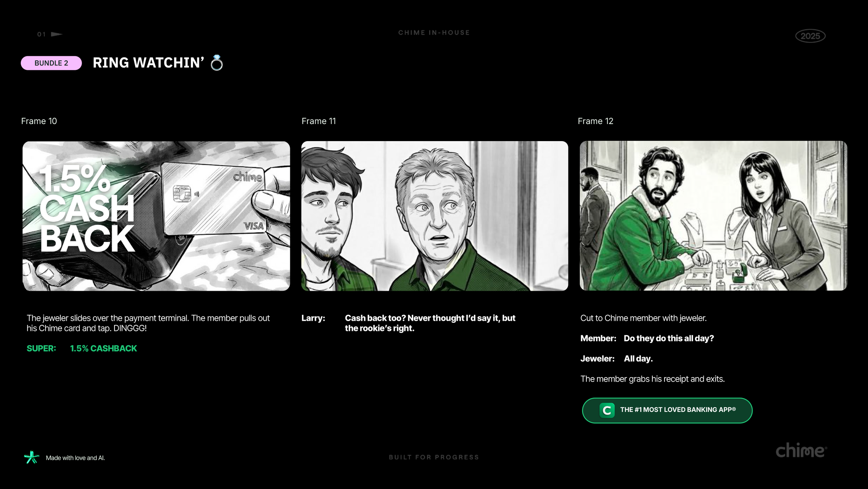Select the Frame 12 jeweler illustration
Image resolution: width=868 pixels, height=489 pixels.
click(x=713, y=215)
